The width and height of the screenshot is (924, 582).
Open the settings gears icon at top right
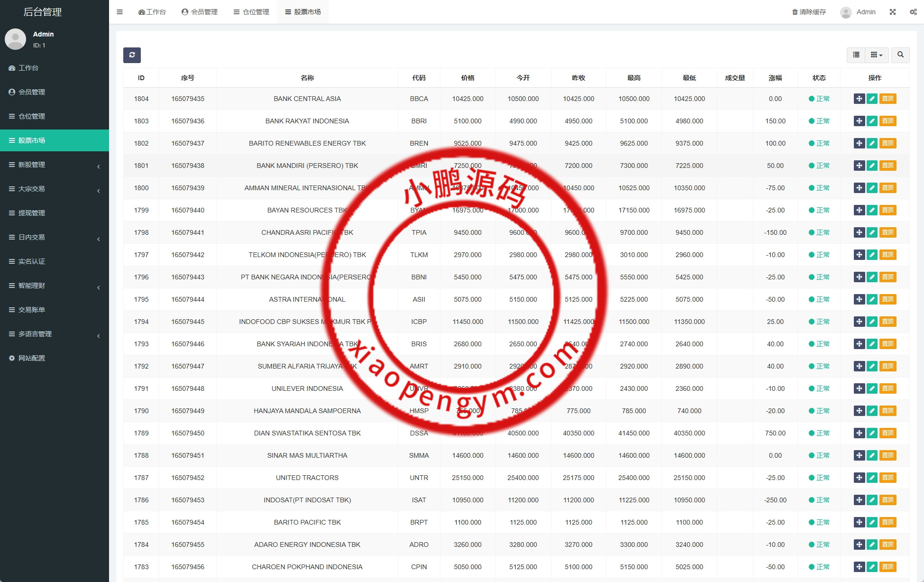tap(913, 12)
